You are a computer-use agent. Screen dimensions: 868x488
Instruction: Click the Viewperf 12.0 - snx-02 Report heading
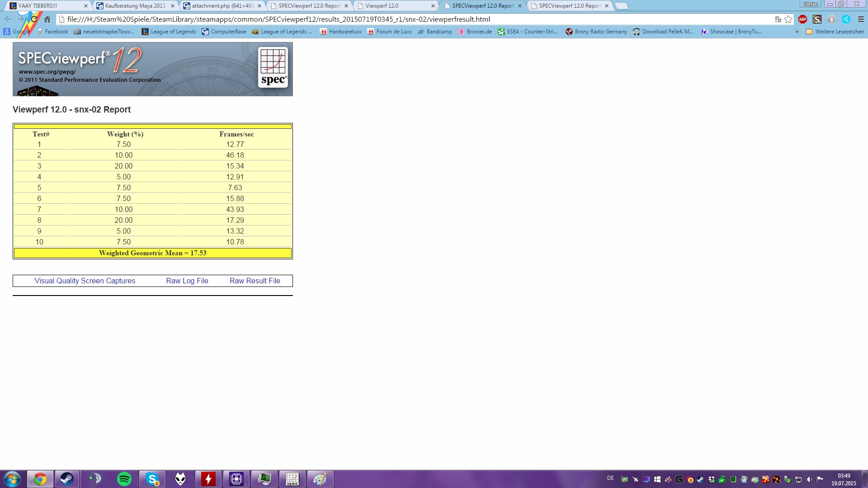tap(72, 109)
